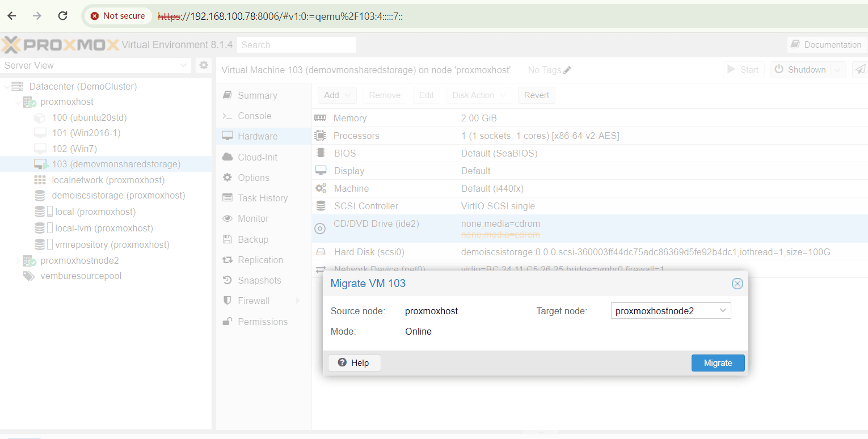
Task: Select the SCSI Controller hardware row
Action: (x=590, y=206)
